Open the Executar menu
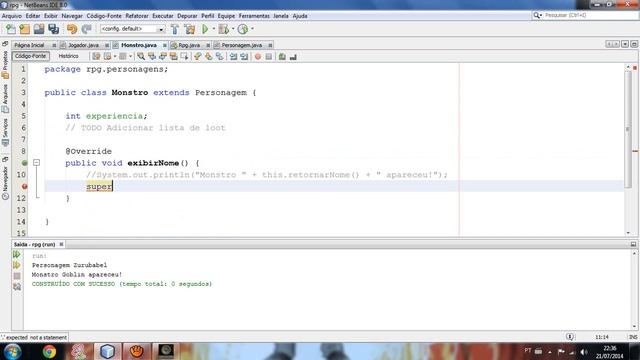This screenshot has height=360, width=640. (x=163, y=16)
